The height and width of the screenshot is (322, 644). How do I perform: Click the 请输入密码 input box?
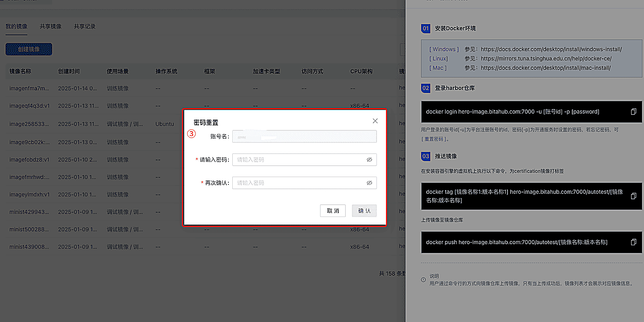coord(304,159)
